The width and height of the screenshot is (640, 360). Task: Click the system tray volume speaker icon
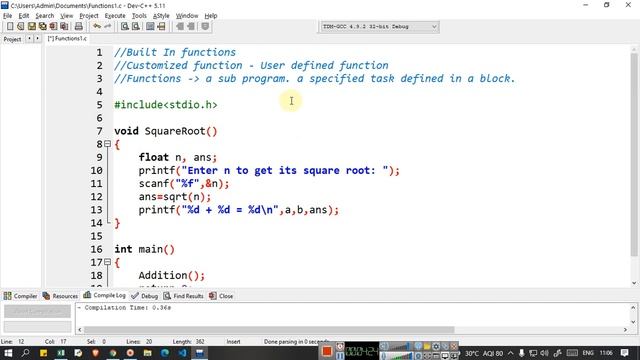[x=544, y=353]
